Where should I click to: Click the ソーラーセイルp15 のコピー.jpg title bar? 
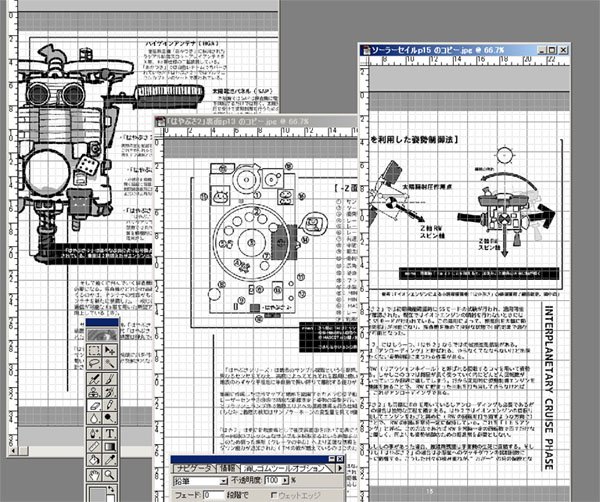(x=464, y=50)
